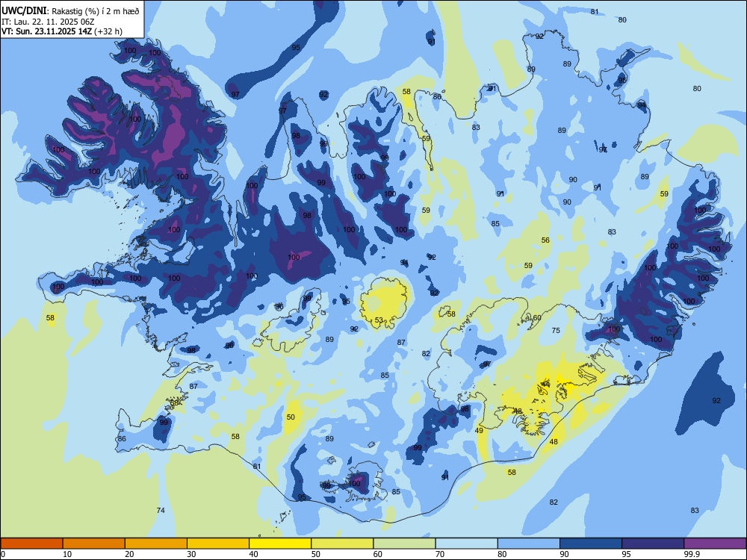Image resolution: width=747 pixels, height=560 pixels.
Task: Click the "53" value inside the yellow glacier area
Action: (379, 320)
